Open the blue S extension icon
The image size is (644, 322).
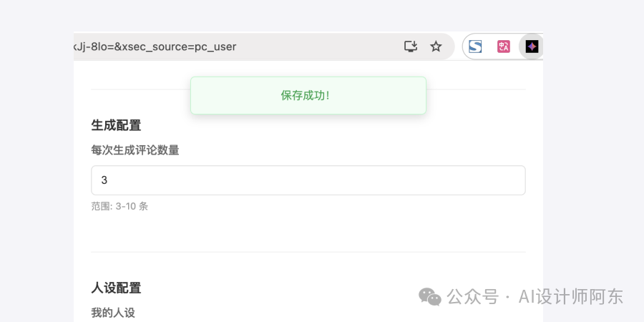tap(475, 47)
